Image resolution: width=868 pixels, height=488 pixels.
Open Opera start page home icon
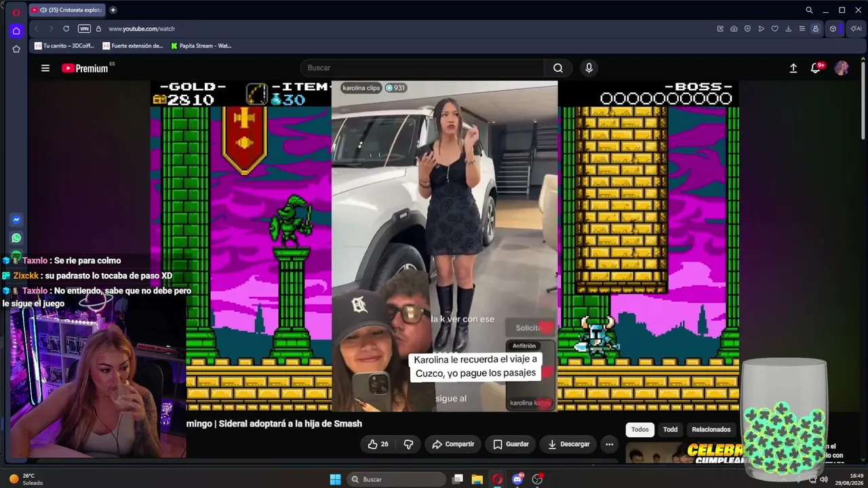(x=16, y=30)
